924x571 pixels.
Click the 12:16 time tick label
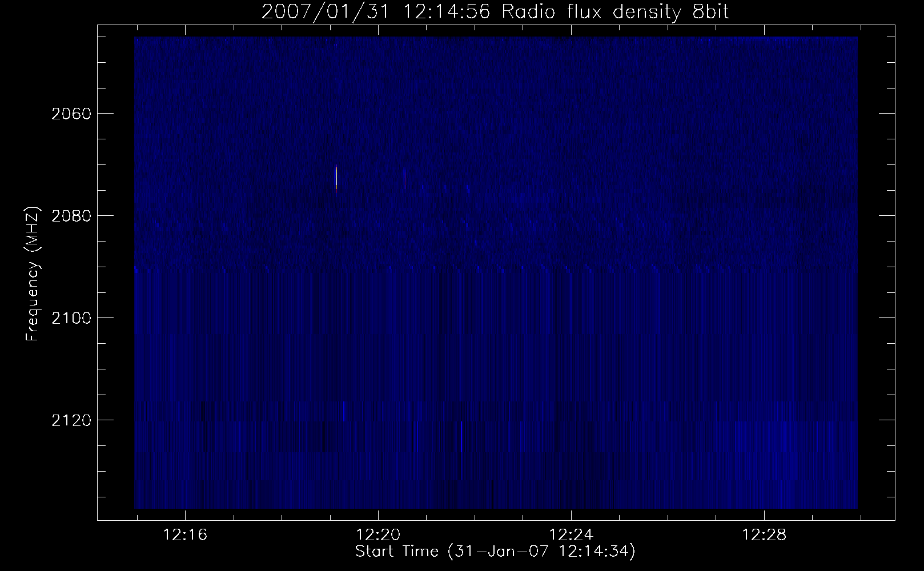coord(185,535)
